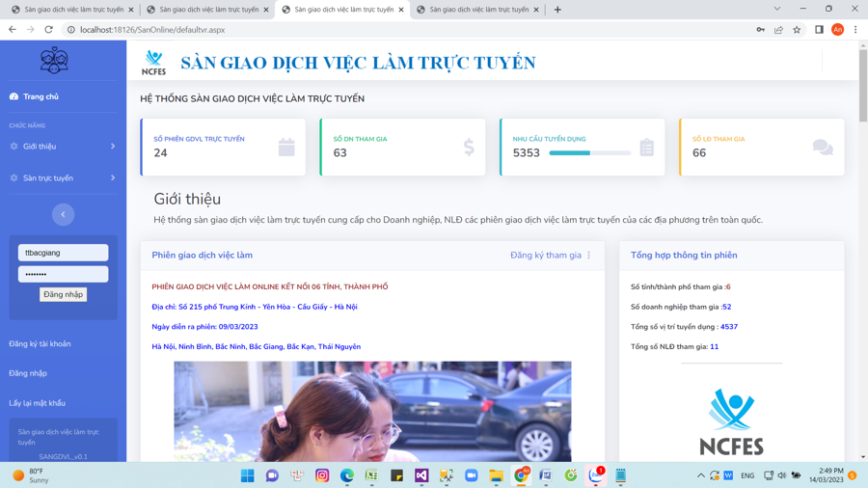
Task: Expand the Giới thiệu sidebar menu
Action: [63, 146]
